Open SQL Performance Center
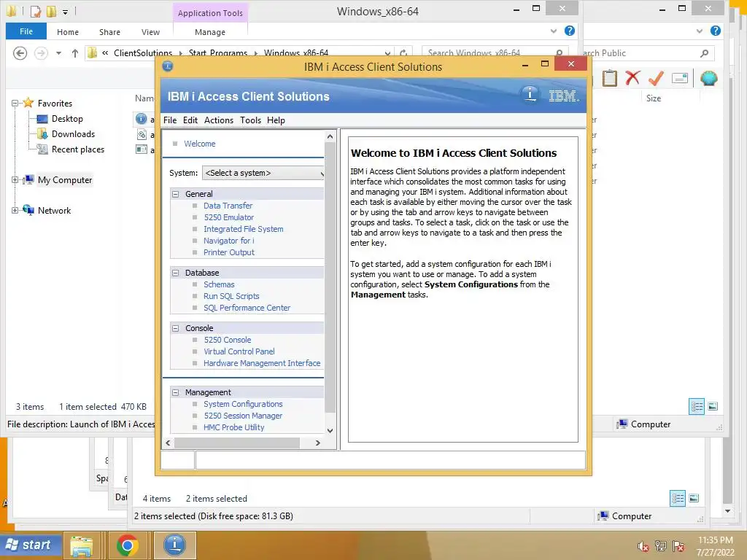Viewport: 747px width, 560px height. click(x=247, y=308)
